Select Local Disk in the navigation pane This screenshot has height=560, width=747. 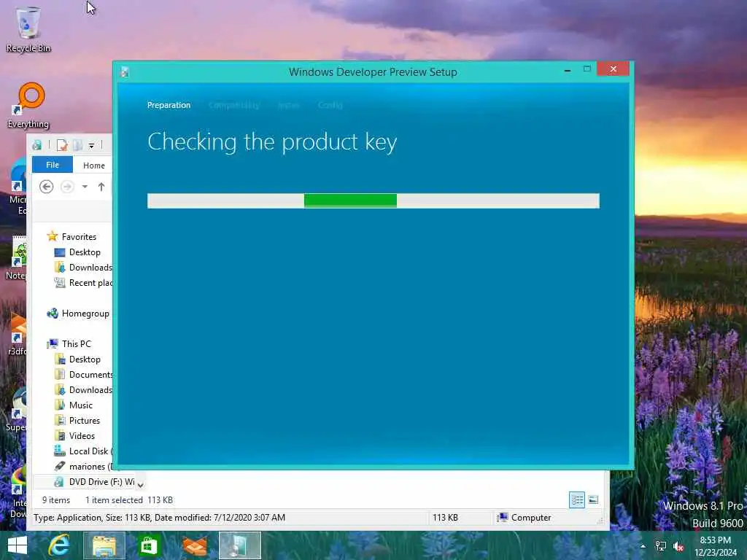click(x=83, y=451)
